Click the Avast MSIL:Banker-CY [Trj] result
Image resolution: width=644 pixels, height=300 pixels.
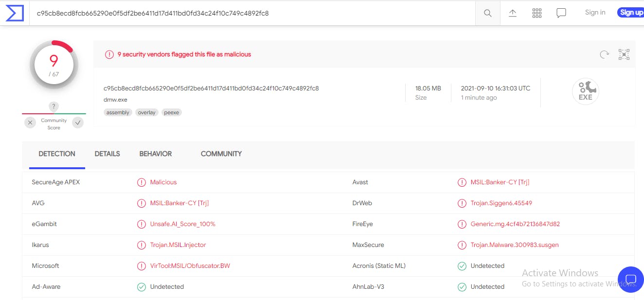coord(500,182)
